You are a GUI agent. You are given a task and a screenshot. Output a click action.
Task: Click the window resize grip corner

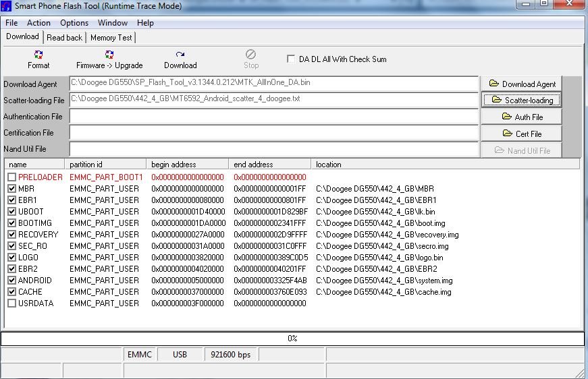581,373
